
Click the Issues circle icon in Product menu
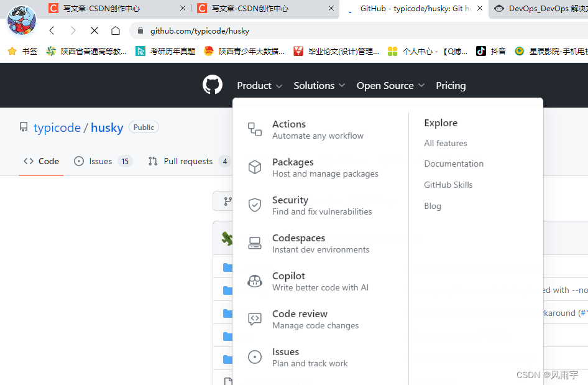click(x=255, y=357)
